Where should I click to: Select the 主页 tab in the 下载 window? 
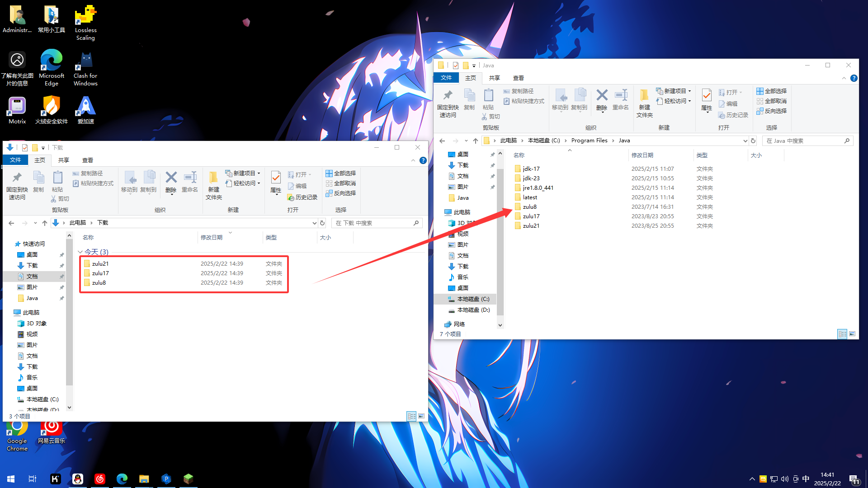tap(40, 160)
